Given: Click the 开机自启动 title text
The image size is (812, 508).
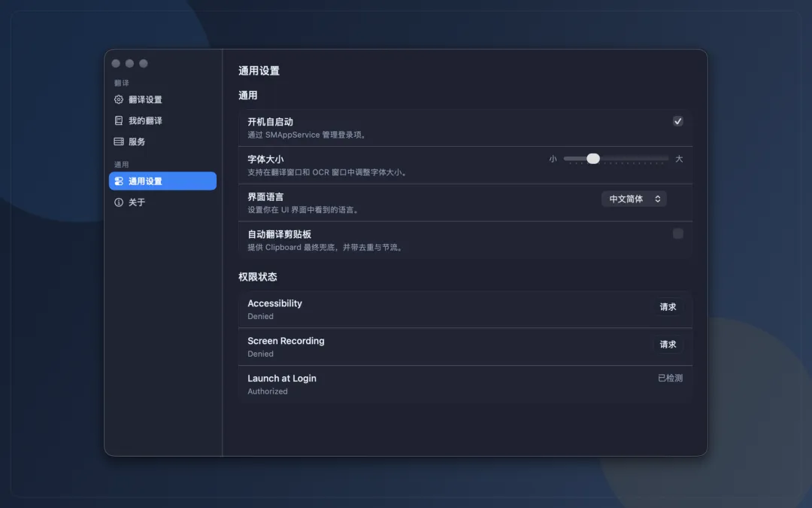Looking at the screenshot, I should (271, 122).
